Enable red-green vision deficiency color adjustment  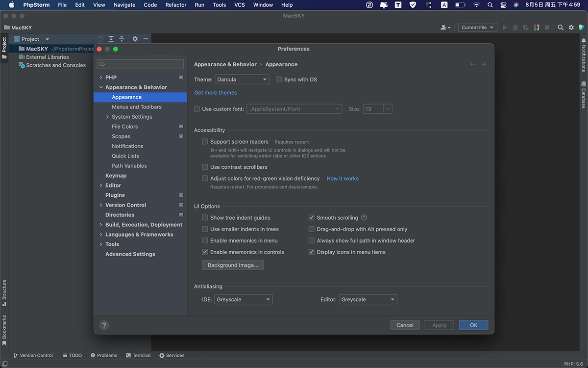pos(205,179)
